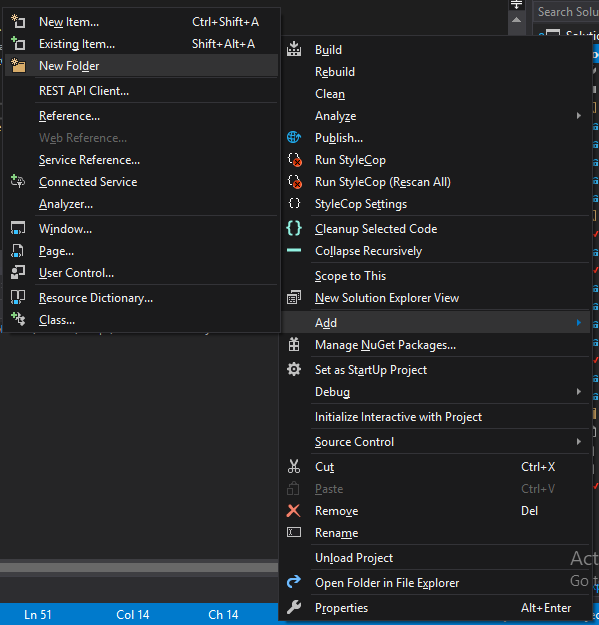599x625 pixels.
Task: Click the Connected Service icon
Action: point(18,182)
